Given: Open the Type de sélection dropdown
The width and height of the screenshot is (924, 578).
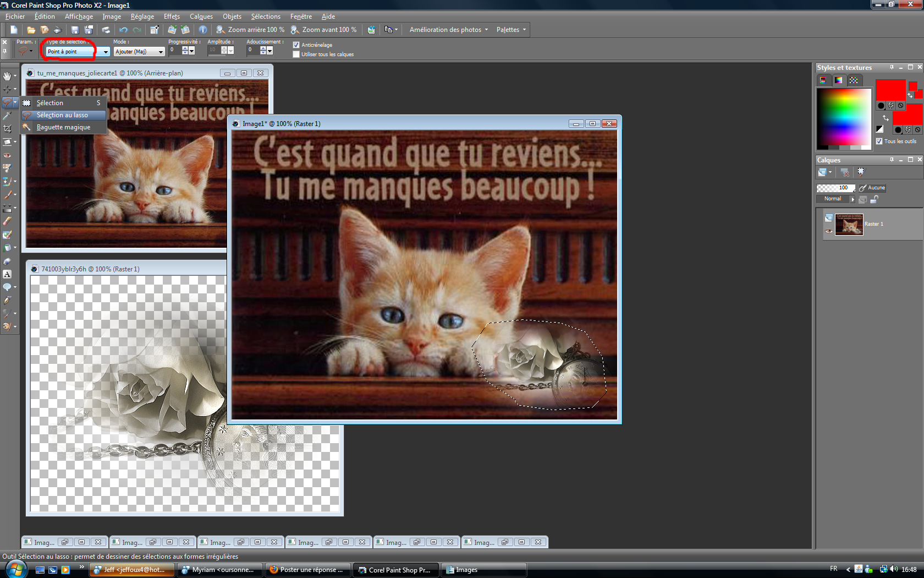Looking at the screenshot, I should point(106,52).
